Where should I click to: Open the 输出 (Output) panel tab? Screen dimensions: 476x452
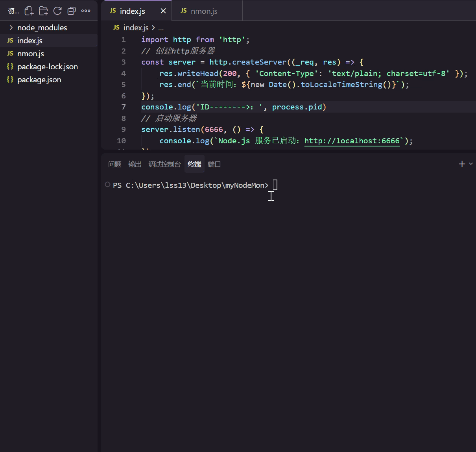click(x=135, y=164)
